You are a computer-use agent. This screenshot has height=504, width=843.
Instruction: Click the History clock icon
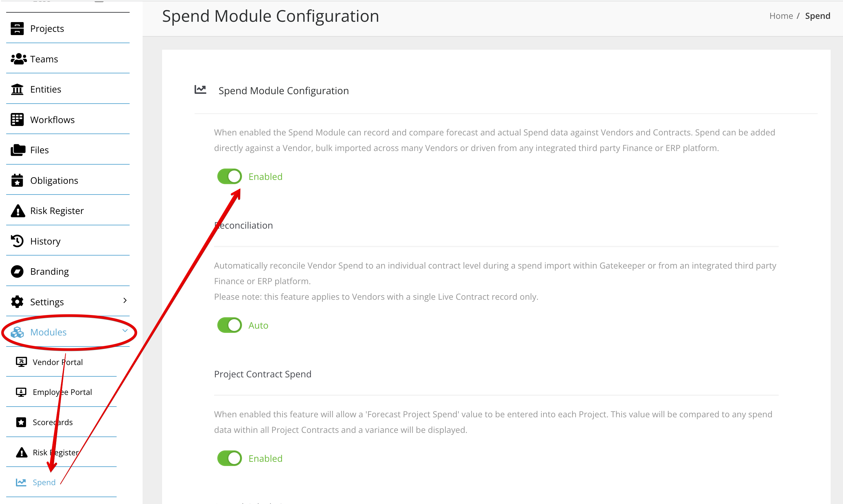(17, 241)
